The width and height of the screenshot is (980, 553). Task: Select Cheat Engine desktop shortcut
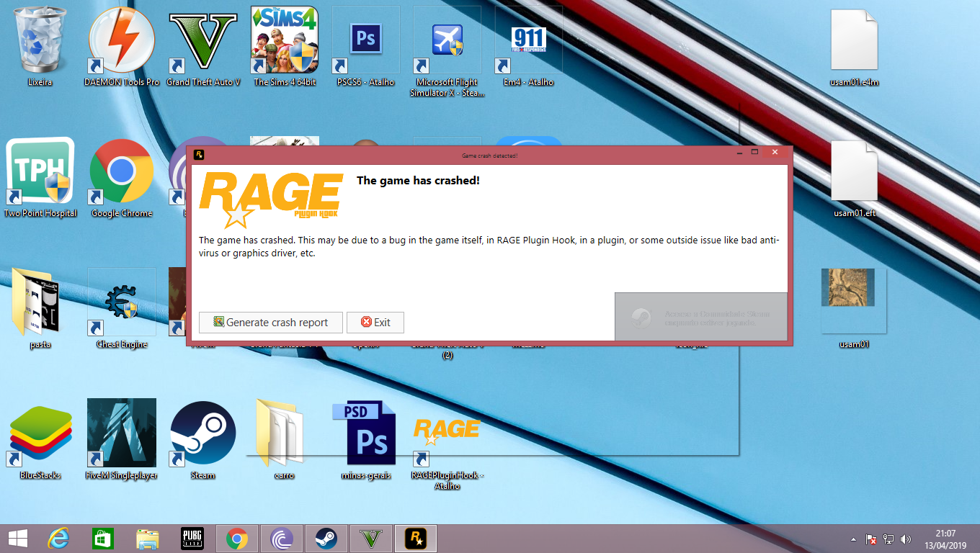[x=122, y=309]
